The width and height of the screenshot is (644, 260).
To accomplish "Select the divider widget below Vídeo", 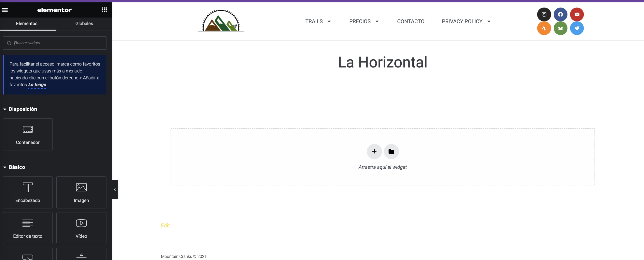I will point(81,254).
